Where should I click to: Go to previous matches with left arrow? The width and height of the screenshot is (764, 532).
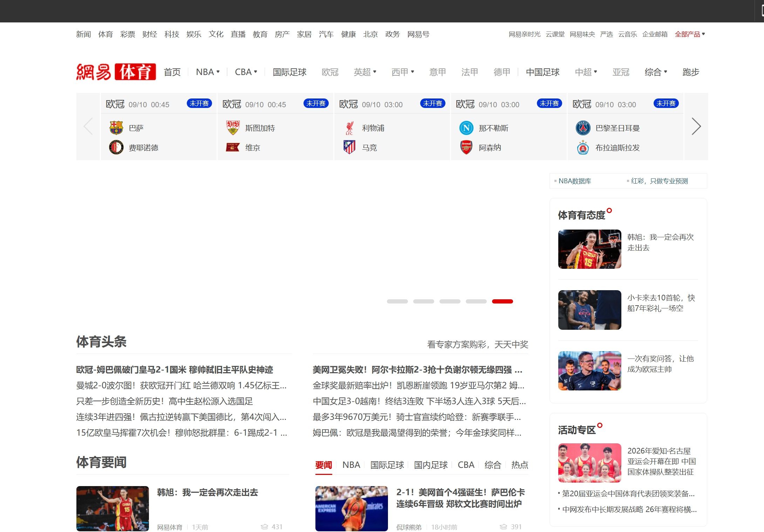tap(88, 127)
